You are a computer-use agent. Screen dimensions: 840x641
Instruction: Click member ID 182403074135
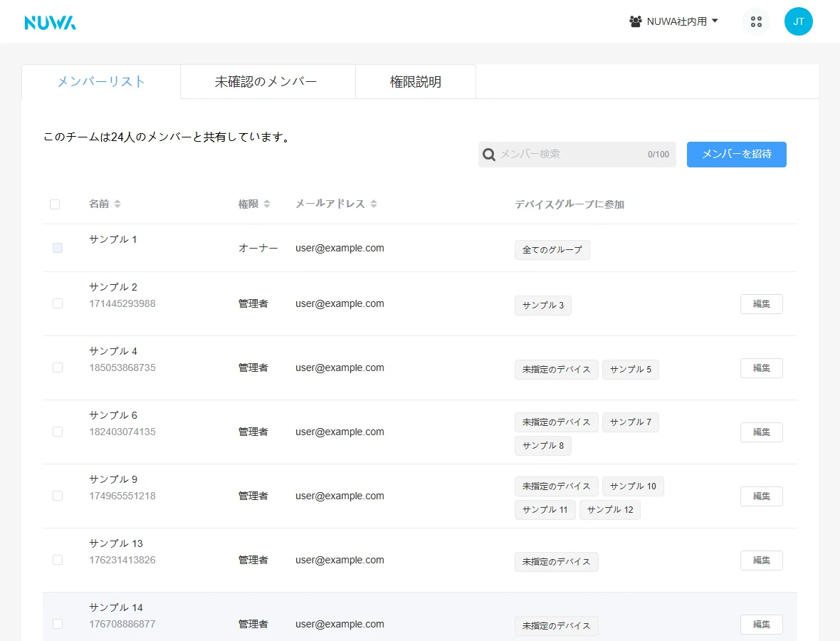pos(122,432)
